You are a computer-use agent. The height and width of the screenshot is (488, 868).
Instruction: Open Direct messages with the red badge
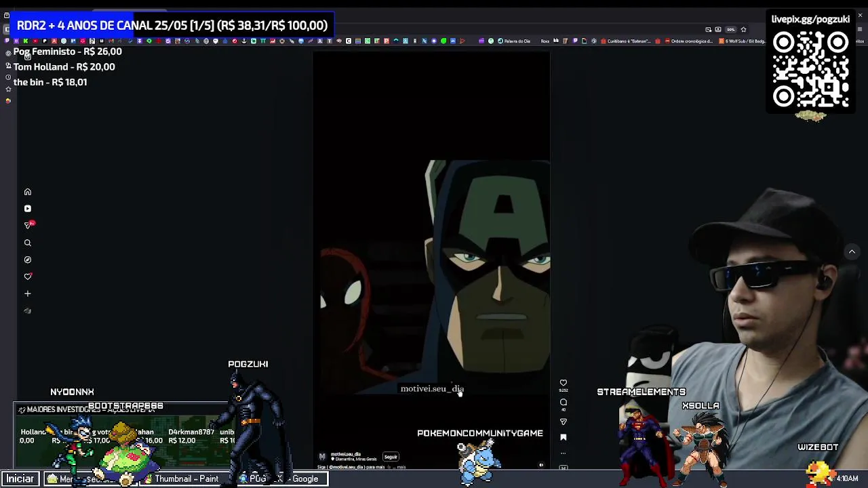coord(28,225)
